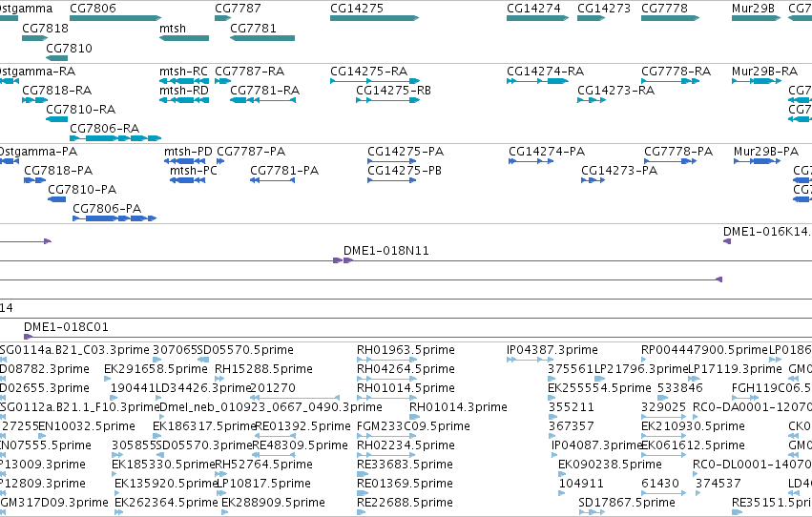Click EST label 374537
The image size is (812, 517).
718,484
